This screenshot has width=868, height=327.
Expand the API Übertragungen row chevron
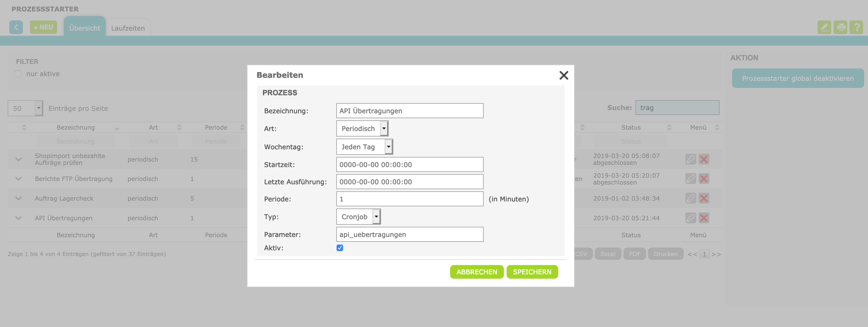click(x=19, y=218)
